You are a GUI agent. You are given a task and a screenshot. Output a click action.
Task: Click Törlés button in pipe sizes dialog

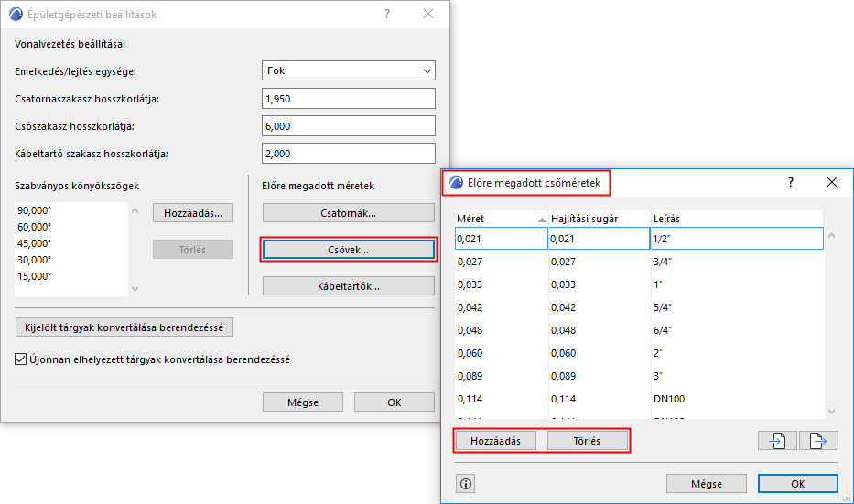[x=587, y=440]
